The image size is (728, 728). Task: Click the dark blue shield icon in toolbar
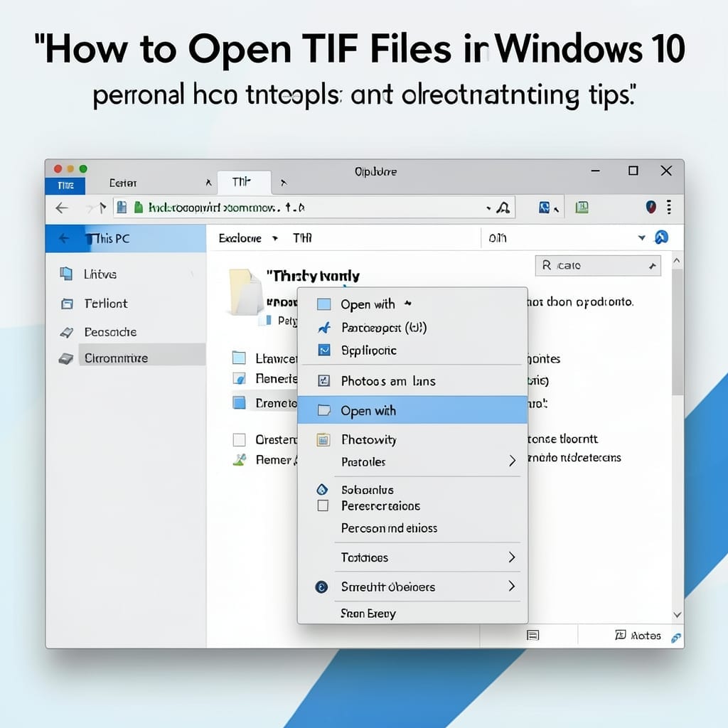click(651, 207)
